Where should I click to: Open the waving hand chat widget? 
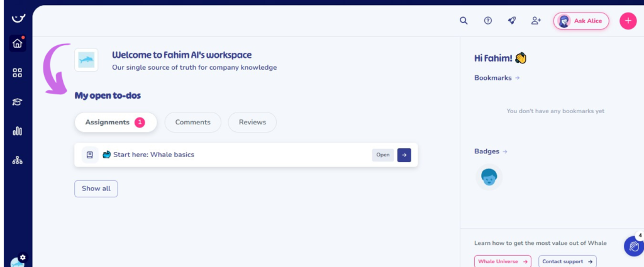[634, 246]
